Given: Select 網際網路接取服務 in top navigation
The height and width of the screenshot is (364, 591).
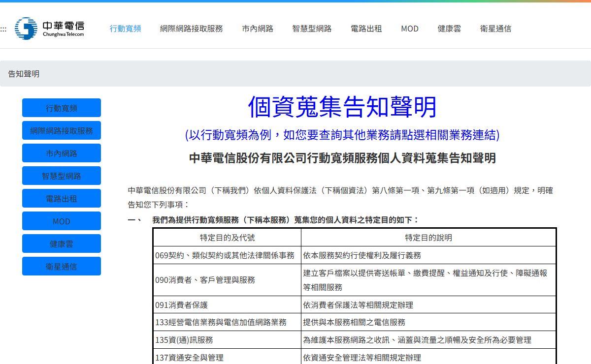Looking at the screenshot, I should click(x=191, y=29).
